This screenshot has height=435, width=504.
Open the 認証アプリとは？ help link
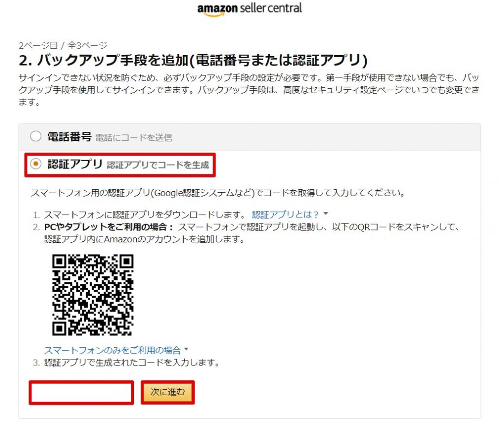285,214
